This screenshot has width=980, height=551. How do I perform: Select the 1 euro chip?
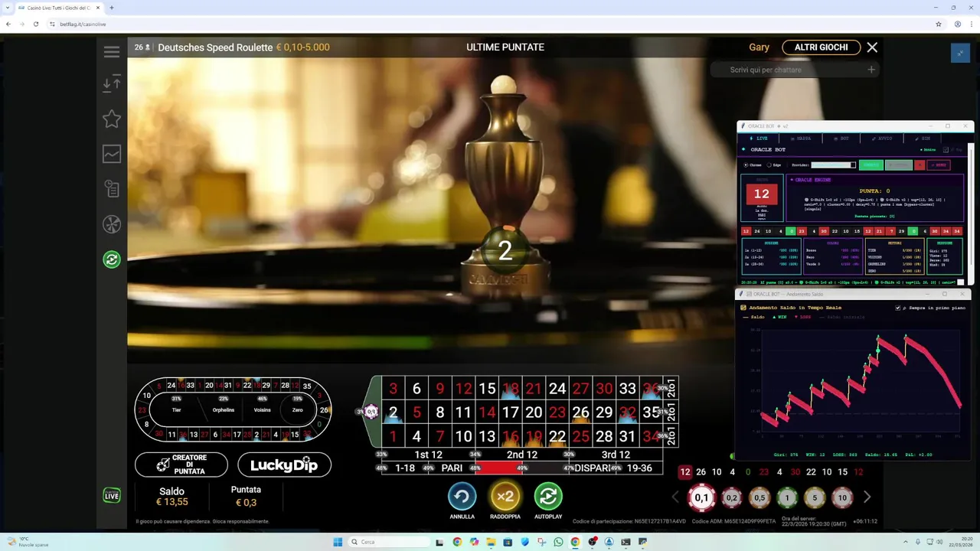[787, 497]
